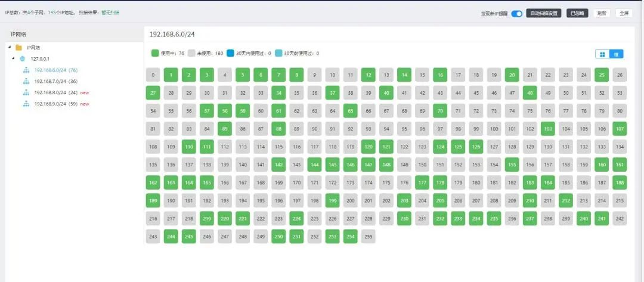
Task: Click in-use IP cell 212
Action: pyautogui.click(x=566, y=201)
